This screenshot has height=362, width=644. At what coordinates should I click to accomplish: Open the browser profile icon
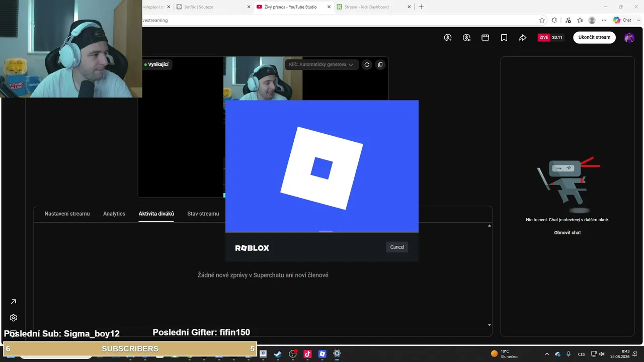(592, 20)
